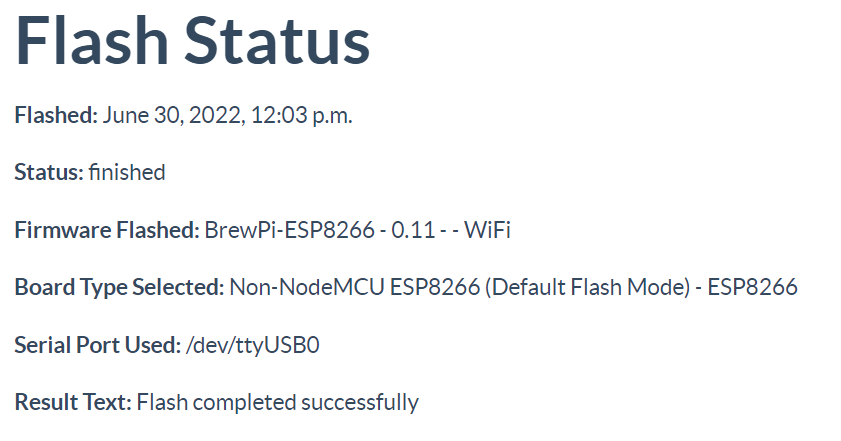Click the Status label
Screen dimensions: 841x441
pyautogui.click(x=49, y=172)
